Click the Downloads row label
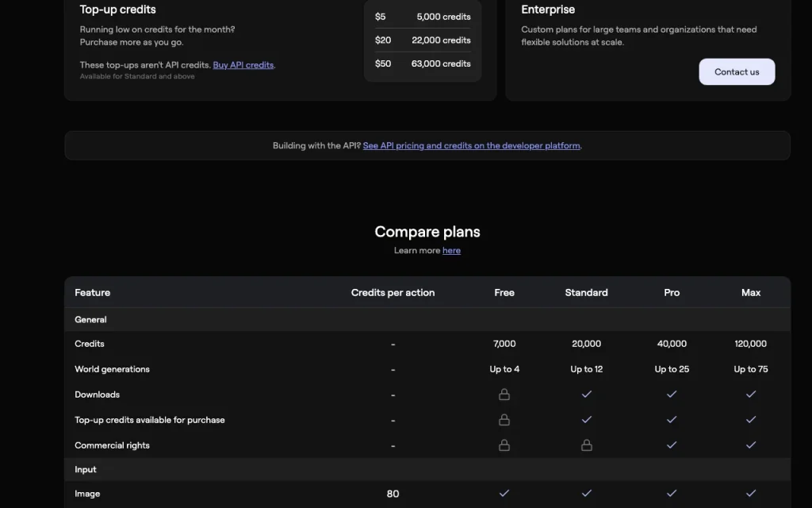Viewport: 812px width, 508px height. pyautogui.click(x=97, y=394)
